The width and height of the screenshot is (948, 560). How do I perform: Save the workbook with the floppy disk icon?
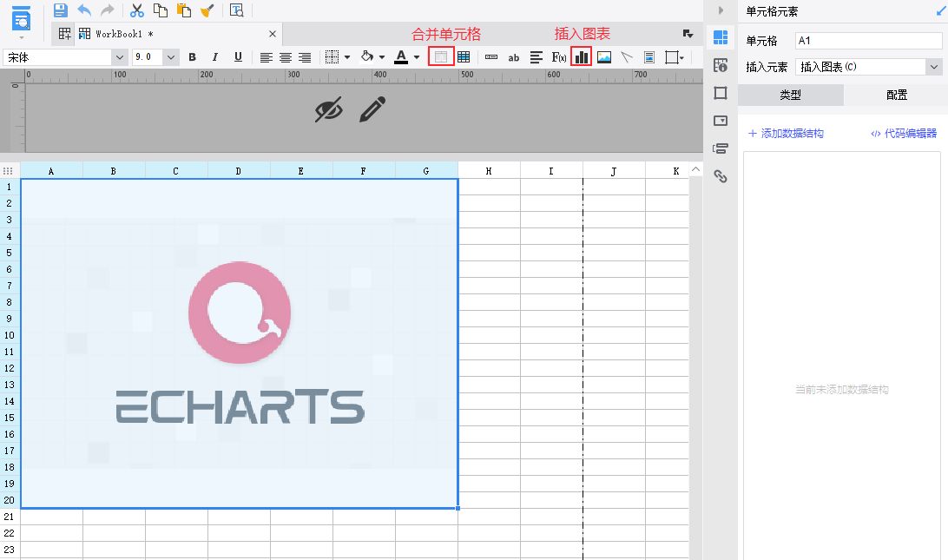(60, 10)
